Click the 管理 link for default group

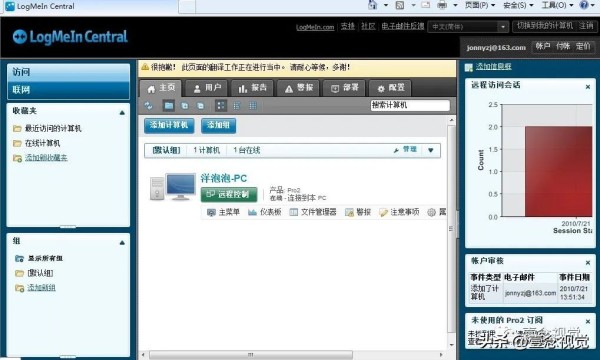pos(406,150)
